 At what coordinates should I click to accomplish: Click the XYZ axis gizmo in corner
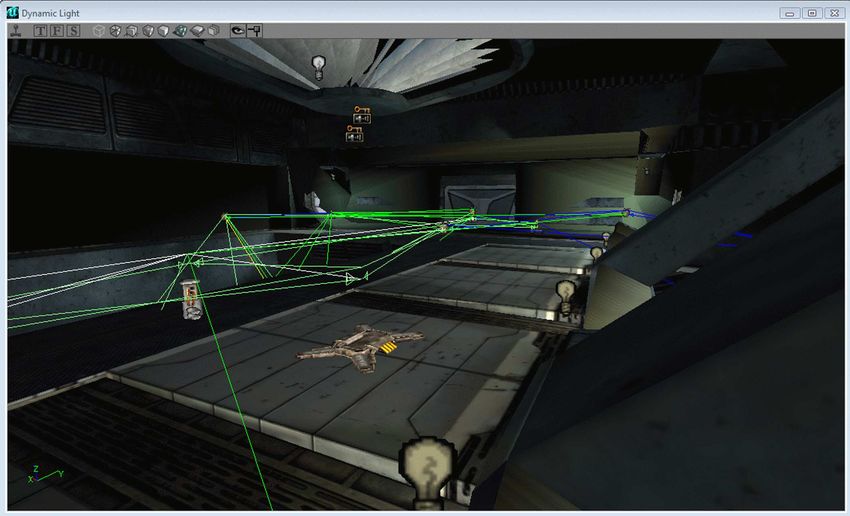point(45,475)
